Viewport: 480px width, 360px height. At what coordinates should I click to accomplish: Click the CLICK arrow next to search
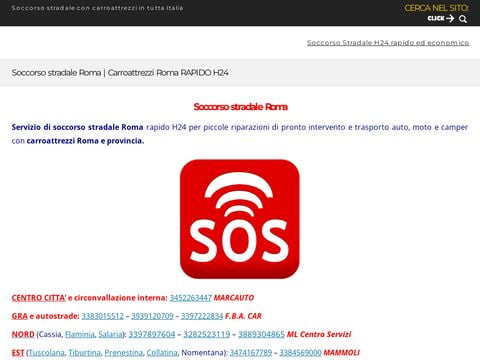(x=441, y=18)
